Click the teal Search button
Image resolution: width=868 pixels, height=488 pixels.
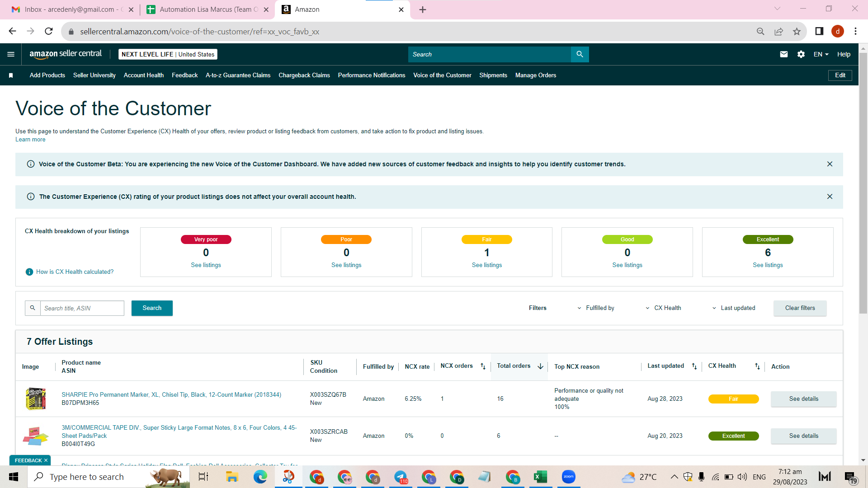click(152, 308)
